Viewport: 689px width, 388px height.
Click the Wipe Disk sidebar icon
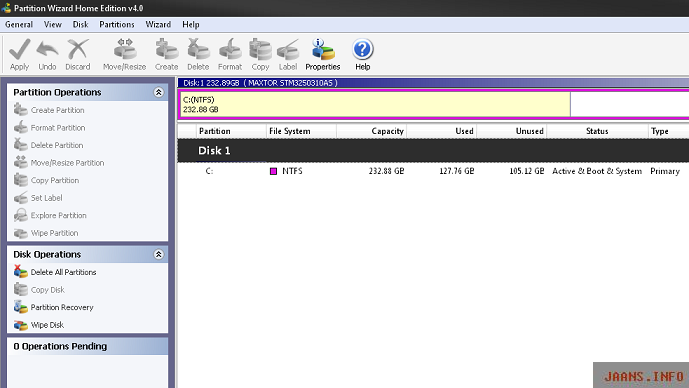[x=20, y=325]
